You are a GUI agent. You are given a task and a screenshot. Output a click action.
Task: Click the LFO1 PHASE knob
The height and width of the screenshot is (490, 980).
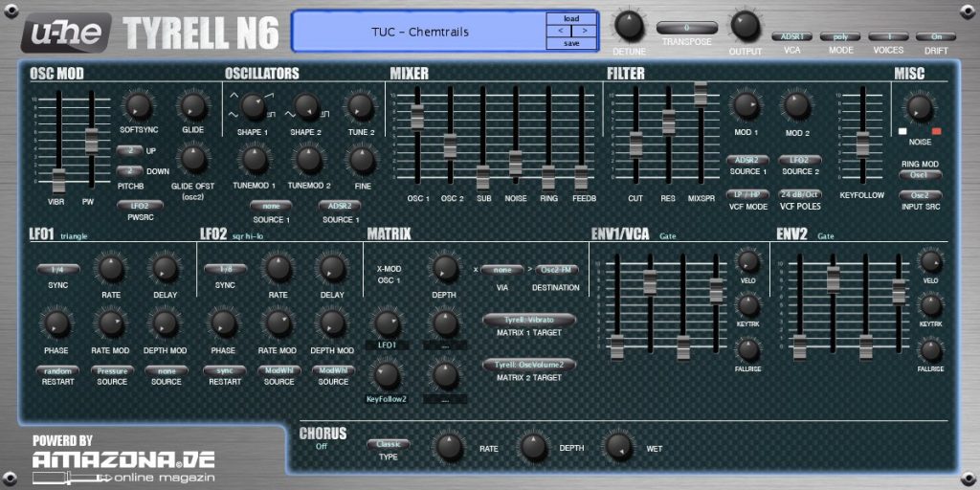click(x=56, y=323)
